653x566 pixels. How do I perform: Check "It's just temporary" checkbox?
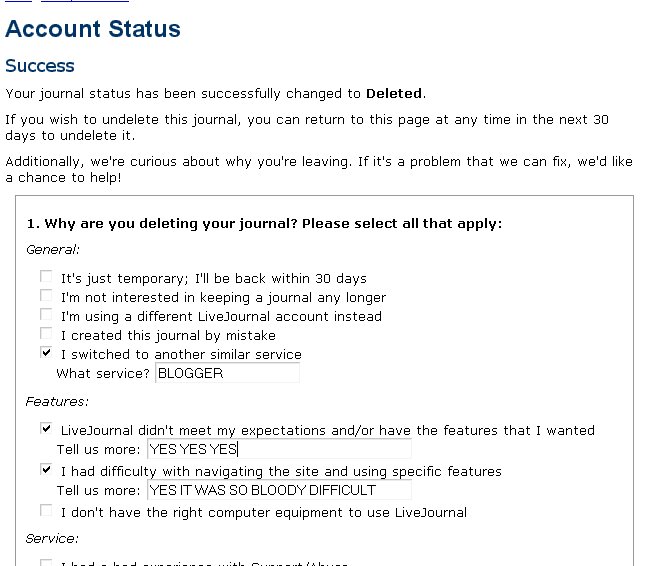pos(46,277)
